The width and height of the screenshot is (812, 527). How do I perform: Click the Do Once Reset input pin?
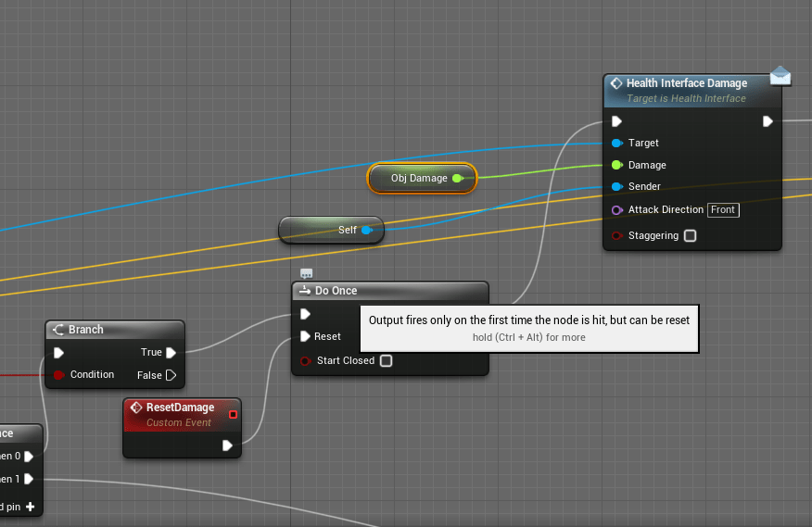click(305, 336)
